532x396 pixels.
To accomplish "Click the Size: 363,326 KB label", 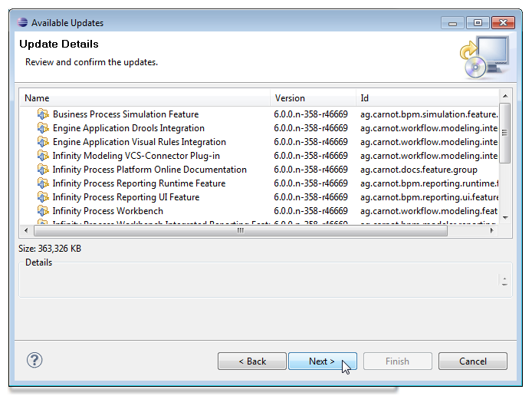I will [x=50, y=249].
